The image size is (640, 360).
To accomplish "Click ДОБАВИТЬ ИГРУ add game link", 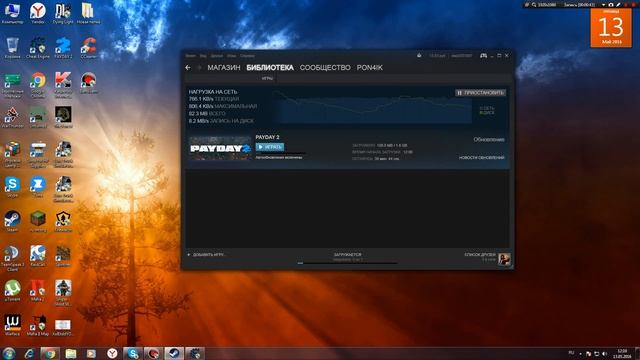I will click(x=206, y=255).
